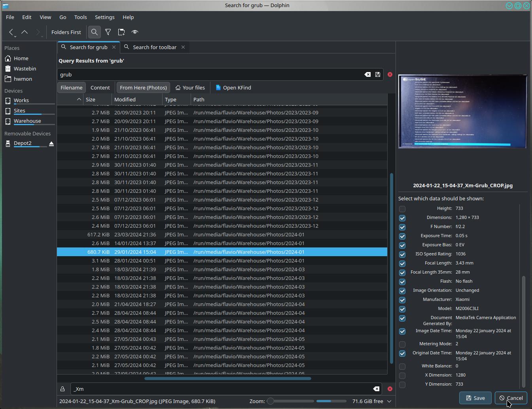This screenshot has width=532, height=409.
Task: Toggle the eye preview icon in toolbar
Action: (135, 32)
